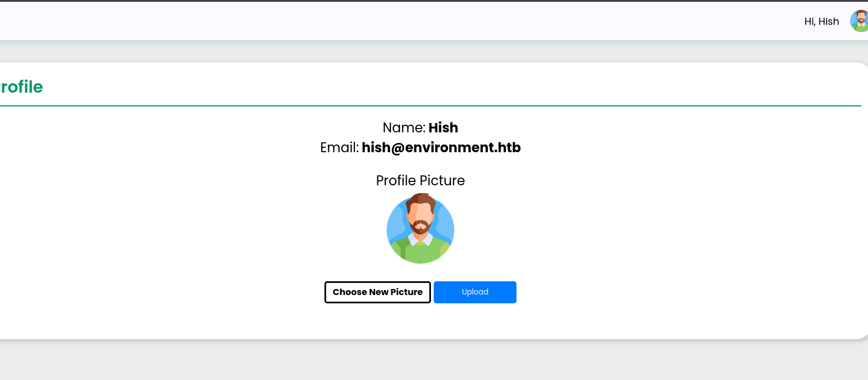Image resolution: width=868 pixels, height=380 pixels.
Task: Click the email hish@environment.htb
Action: coord(441,147)
